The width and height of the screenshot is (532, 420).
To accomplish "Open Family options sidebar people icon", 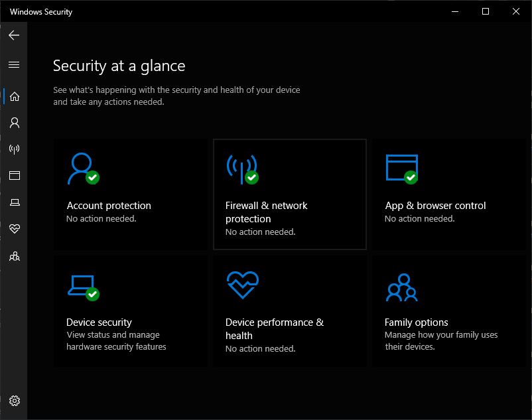I will click(14, 256).
